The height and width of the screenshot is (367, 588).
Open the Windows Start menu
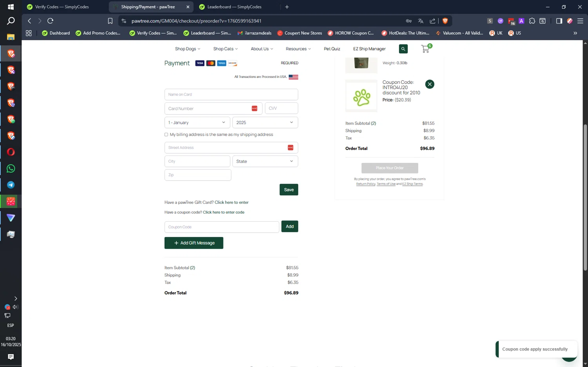(x=11, y=7)
